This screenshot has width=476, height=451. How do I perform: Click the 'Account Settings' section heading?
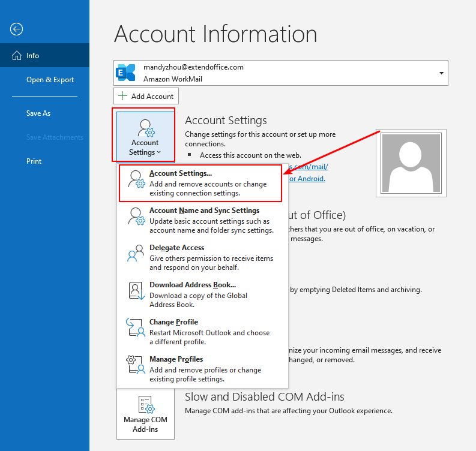(226, 121)
